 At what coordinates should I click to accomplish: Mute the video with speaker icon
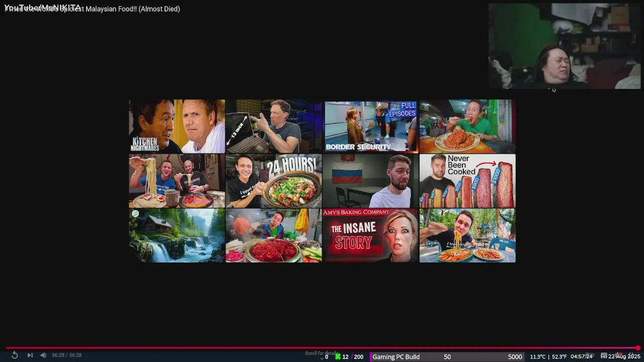point(43,355)
